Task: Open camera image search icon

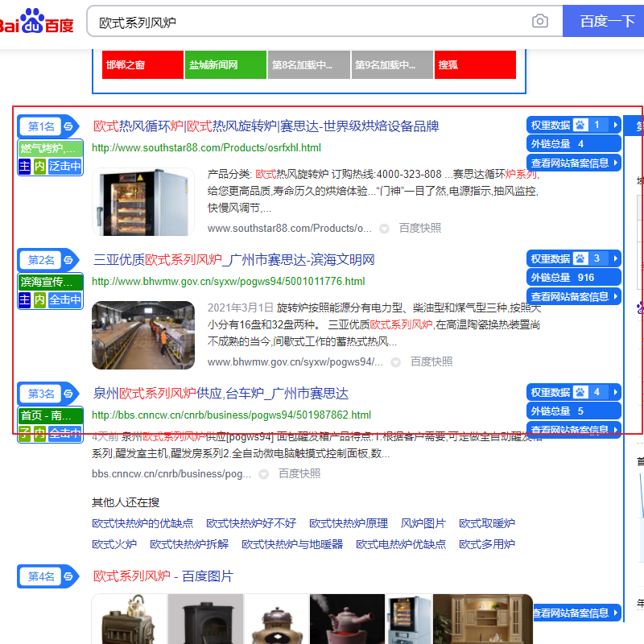Action: point(539,21)
